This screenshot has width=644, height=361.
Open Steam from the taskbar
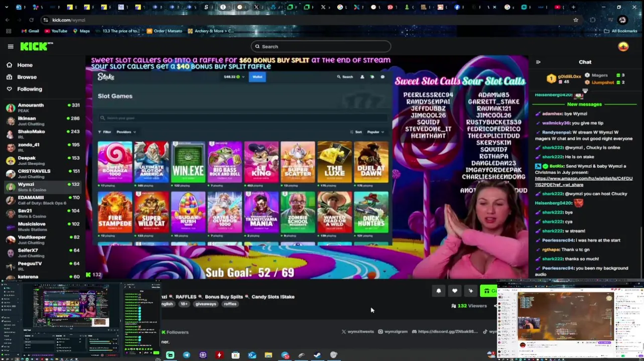(317, 355)
